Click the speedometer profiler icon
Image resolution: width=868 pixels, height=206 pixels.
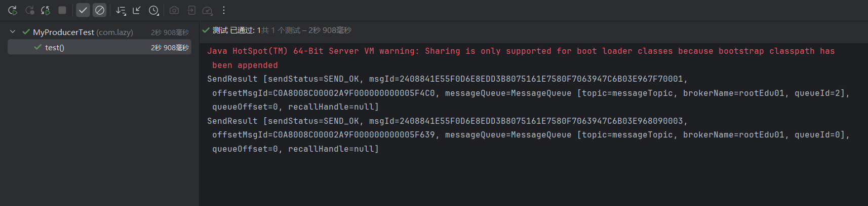click(x=208, y=10)
